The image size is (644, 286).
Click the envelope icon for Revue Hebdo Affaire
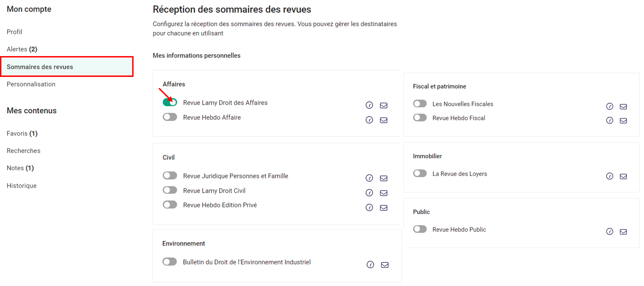pyautogui.click(x=384, y=120)
